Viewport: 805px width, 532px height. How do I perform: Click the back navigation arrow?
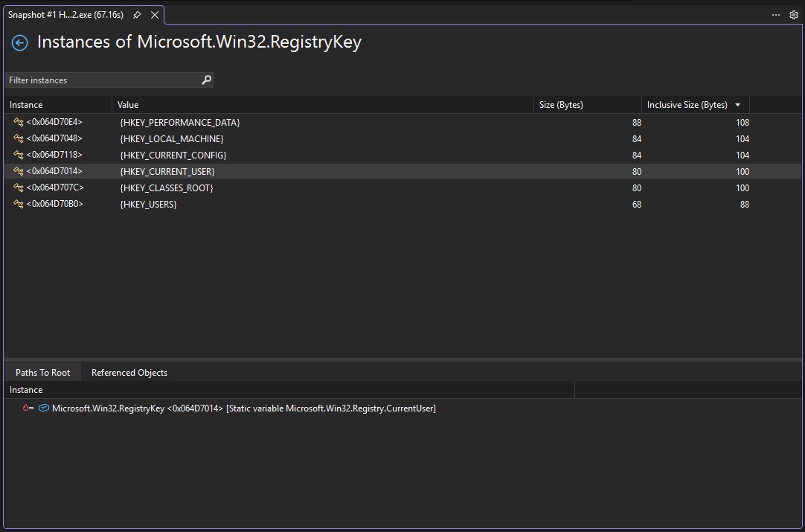coord(19,42)
